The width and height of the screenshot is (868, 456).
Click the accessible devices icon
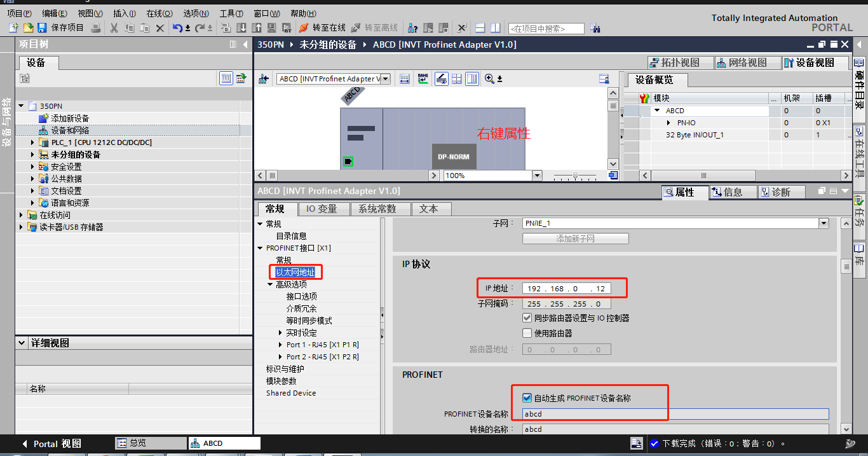(413, 28)
